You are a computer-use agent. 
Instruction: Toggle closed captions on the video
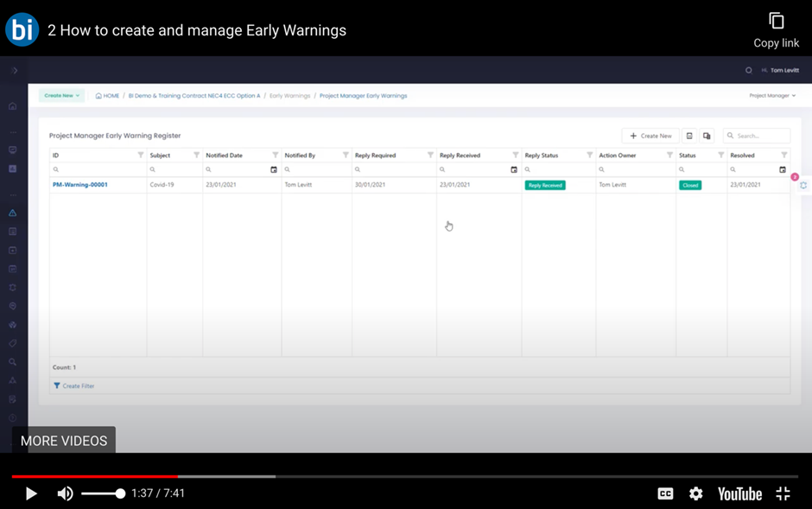(665, 493)
